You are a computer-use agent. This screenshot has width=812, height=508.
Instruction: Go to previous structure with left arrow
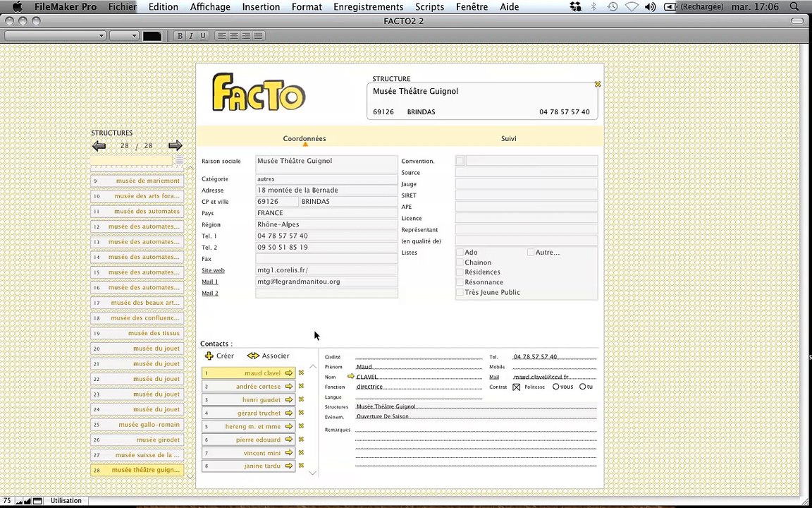(99, 146)
